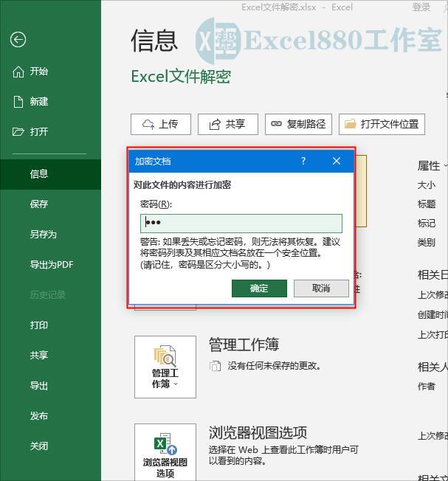Expand the 属性 dropdown
448x481 pixels.
(432, 166)
